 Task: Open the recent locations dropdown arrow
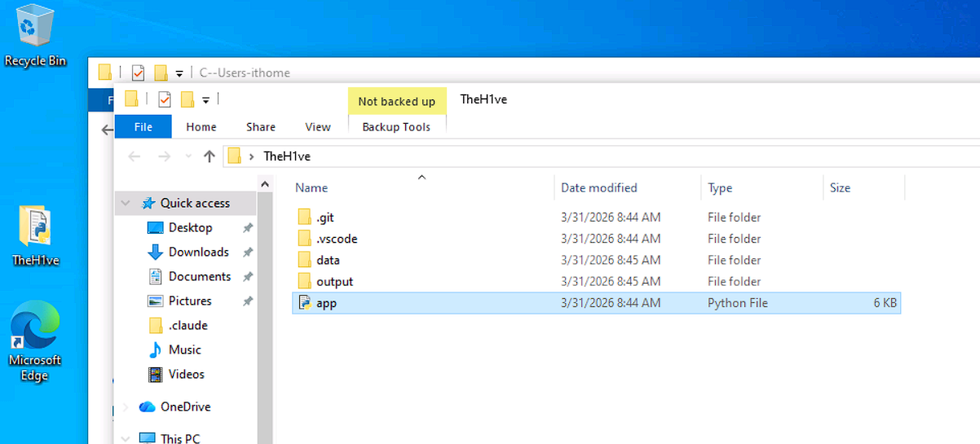click(x=188, y=156)
